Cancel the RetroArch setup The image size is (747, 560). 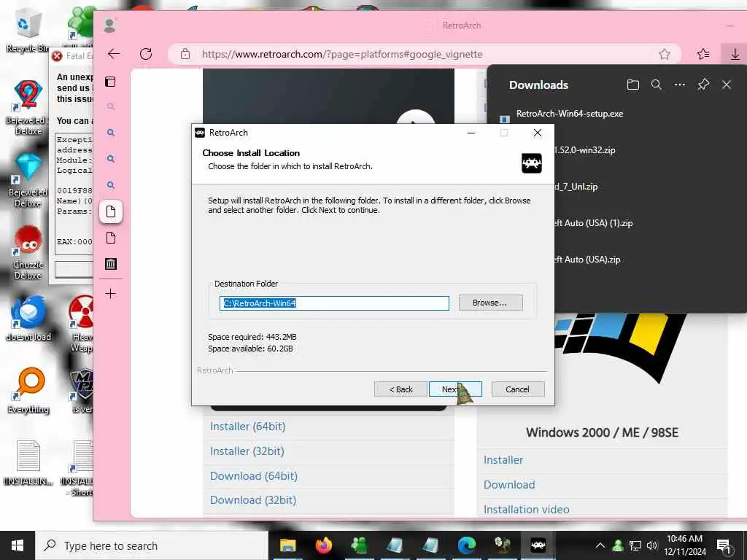pos(517,389)
